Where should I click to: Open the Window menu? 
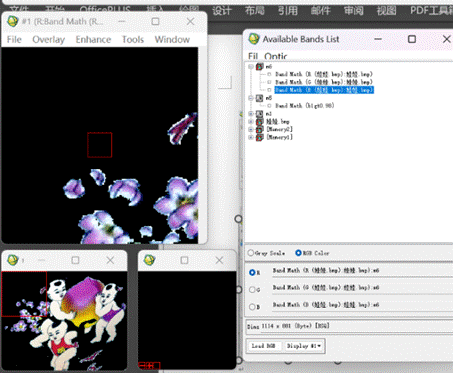[x=172, y=40]
